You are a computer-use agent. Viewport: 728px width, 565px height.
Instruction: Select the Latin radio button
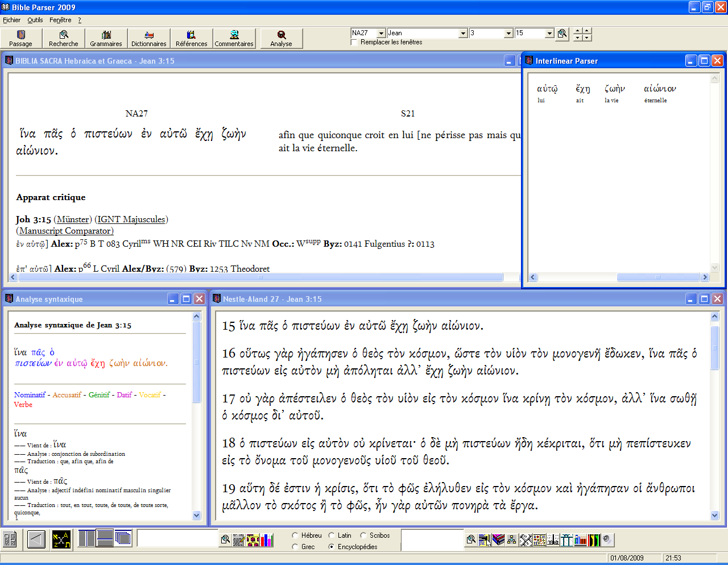(331, 535)
